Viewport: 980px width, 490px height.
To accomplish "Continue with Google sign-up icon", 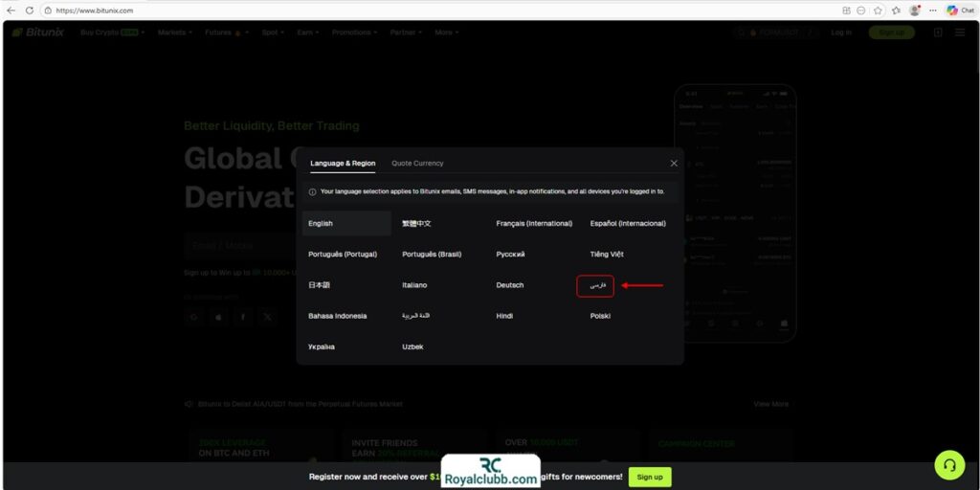I will pyautogui.click(x=193, y=317).
